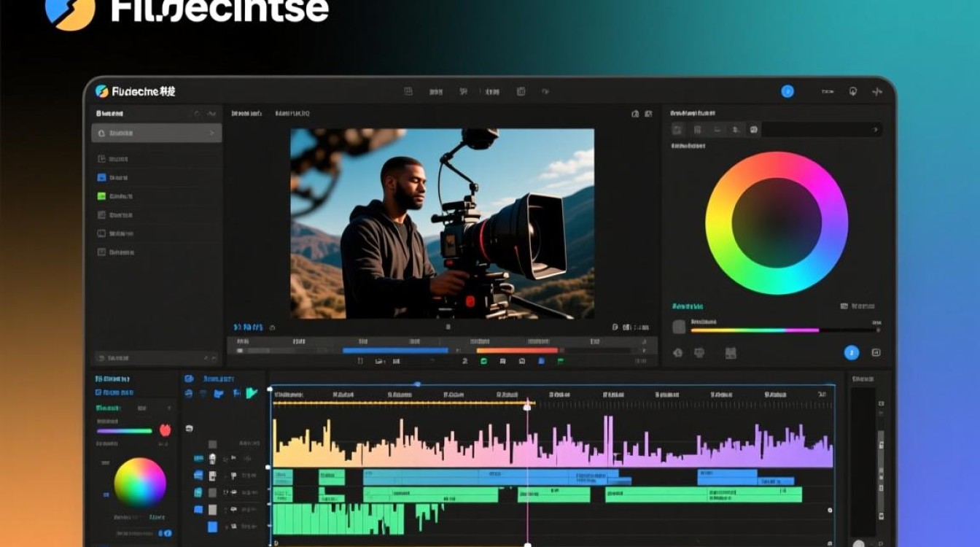Viewport: 980px width, 547px height.
Task: Click the rainbow gradient slider in color panel
Action: tap(754, 330)
